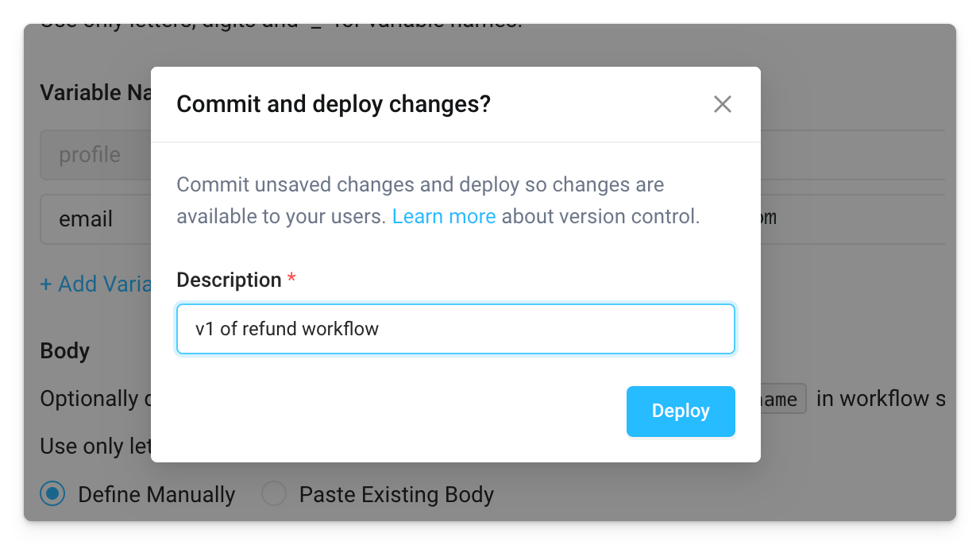
Task: Open the Learn more version control link
Action: point(444,215)
